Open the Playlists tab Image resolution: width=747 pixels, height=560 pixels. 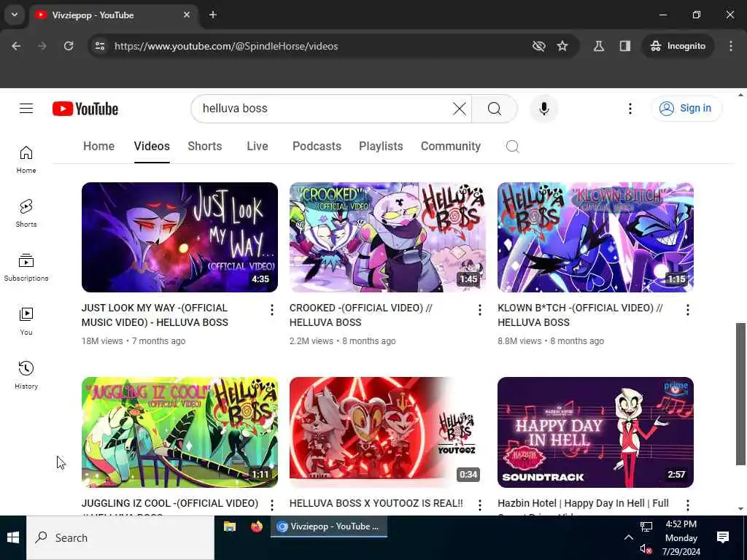pos(381,146)
